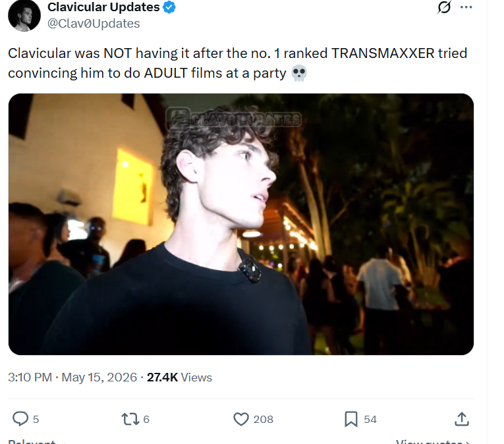Expand the Relevant replies sort dropdown
This screenshot has height=444, width=504.
coord(37,442)
